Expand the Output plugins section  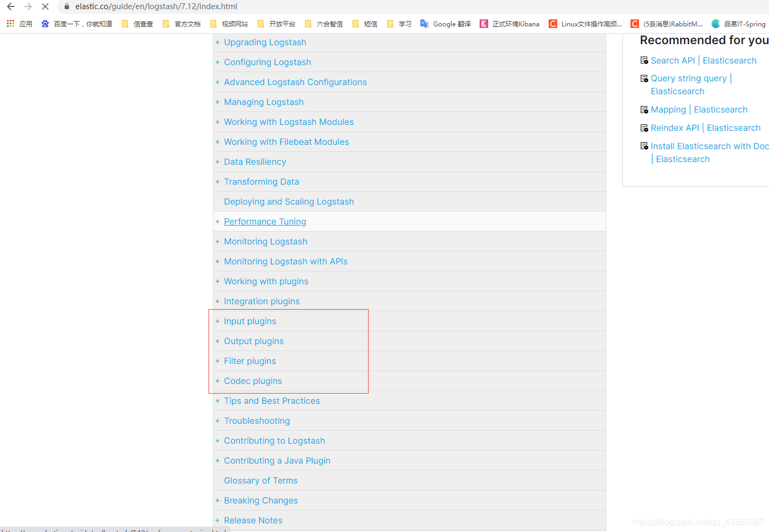(217, 341)
